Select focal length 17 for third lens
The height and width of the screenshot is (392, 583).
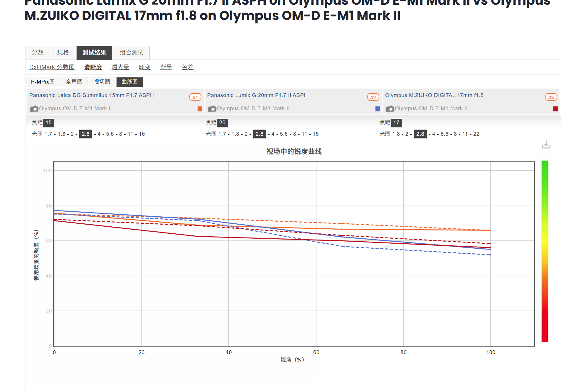coord(396,123)
